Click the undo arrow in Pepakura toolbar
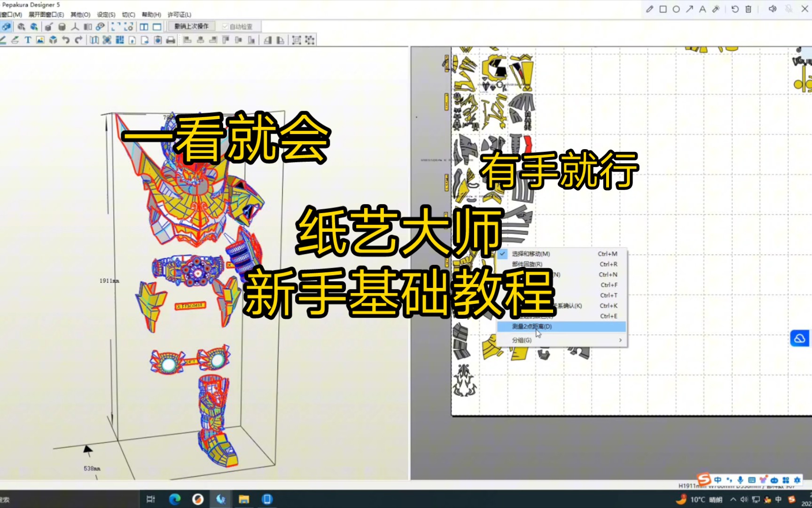Viewport: 812px width, 508px height. 66,40
